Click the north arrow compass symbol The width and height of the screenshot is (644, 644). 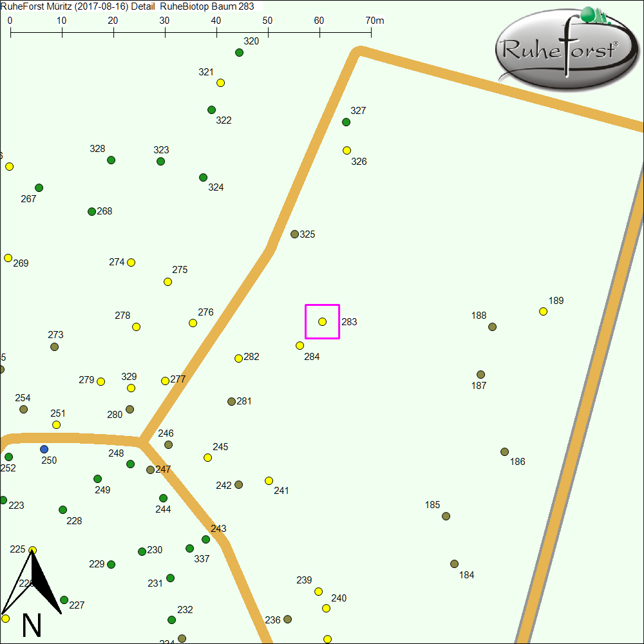[32, 589]
